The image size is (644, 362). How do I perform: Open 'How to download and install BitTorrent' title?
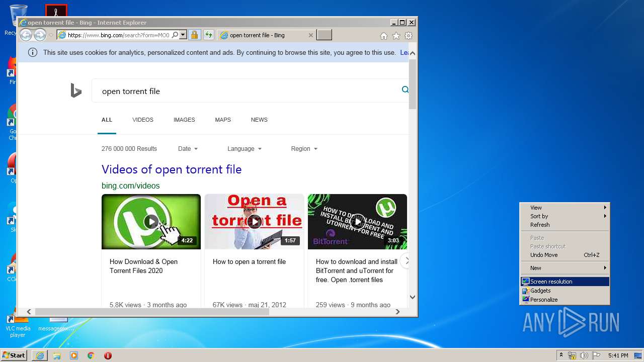pos(357,270)
